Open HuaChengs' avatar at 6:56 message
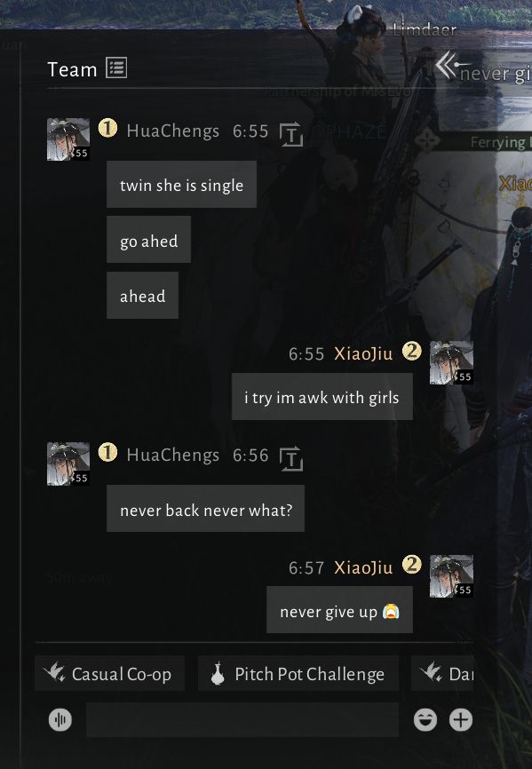Image resolution: width=532 pixels, height=769 pixels. coord(68,464)
